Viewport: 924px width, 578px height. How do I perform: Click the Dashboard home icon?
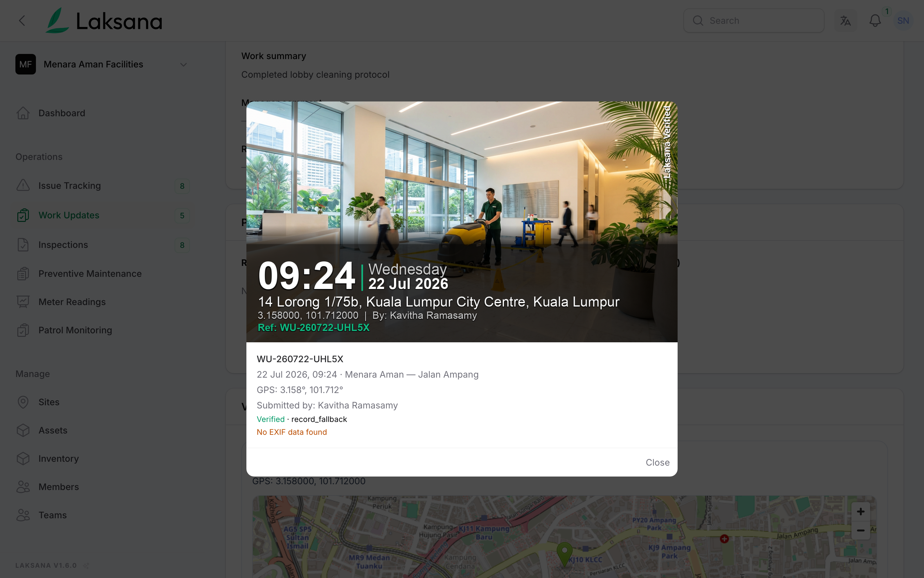pyautogui.click(x=23, y=113)
